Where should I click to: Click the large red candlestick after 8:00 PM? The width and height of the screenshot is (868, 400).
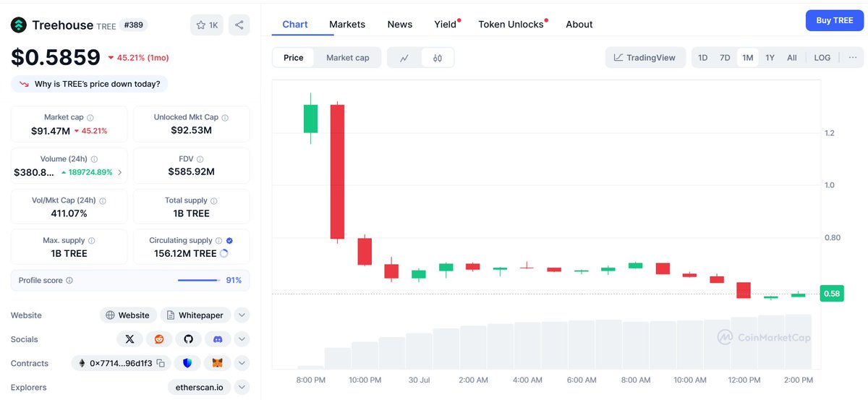tap(337, 172)
